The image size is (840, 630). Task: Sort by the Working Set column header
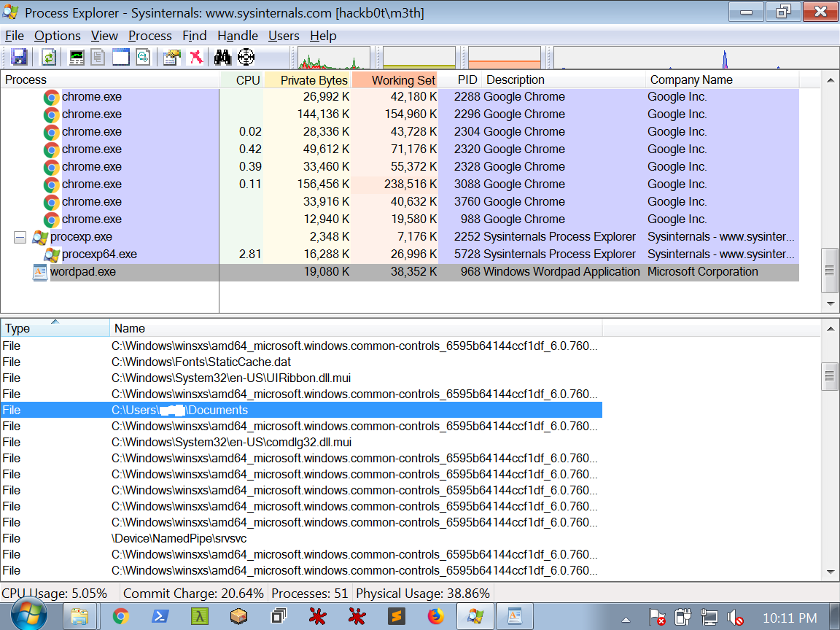pyautogui.click(x=394, y=79)
